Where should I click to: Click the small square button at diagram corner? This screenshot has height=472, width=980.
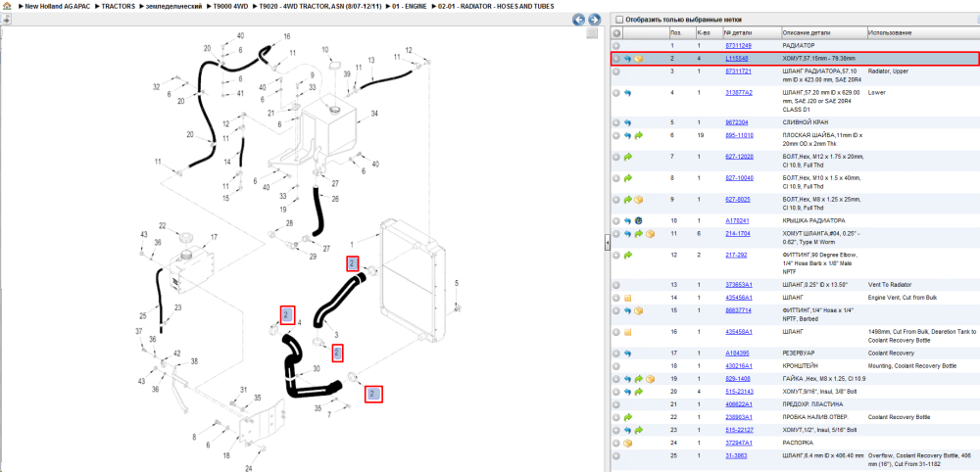point(592,33)
